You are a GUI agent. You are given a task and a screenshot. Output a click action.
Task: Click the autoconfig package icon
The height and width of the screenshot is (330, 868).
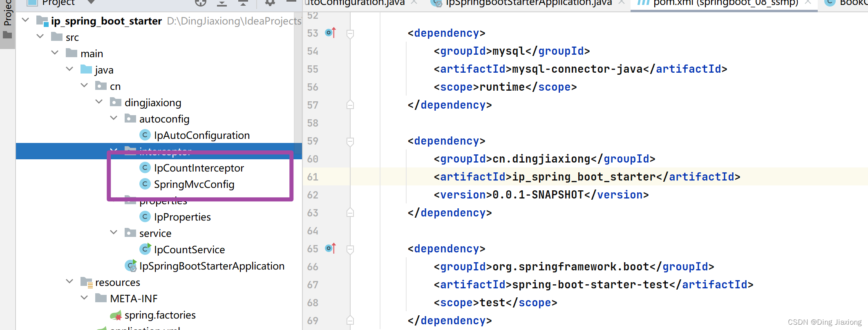130,118
